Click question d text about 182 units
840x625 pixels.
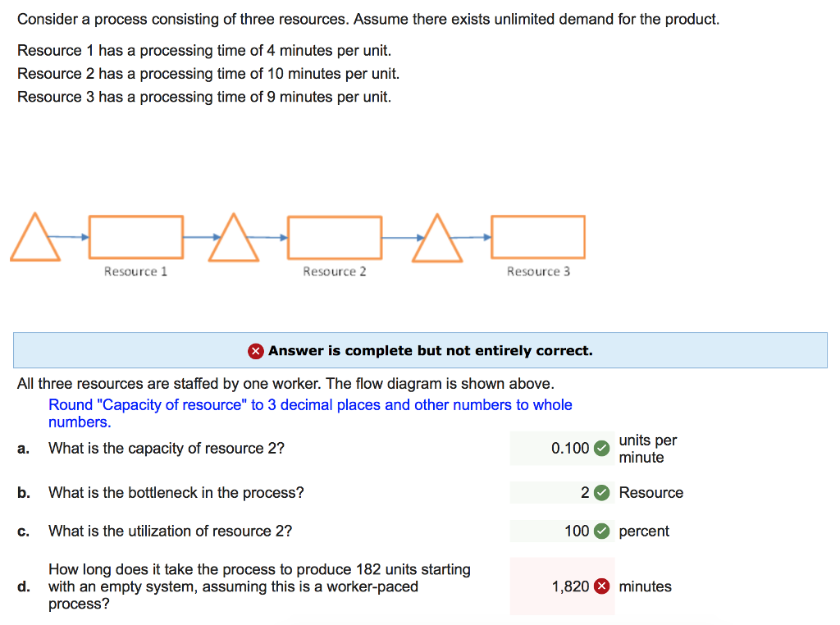point(259,586)
